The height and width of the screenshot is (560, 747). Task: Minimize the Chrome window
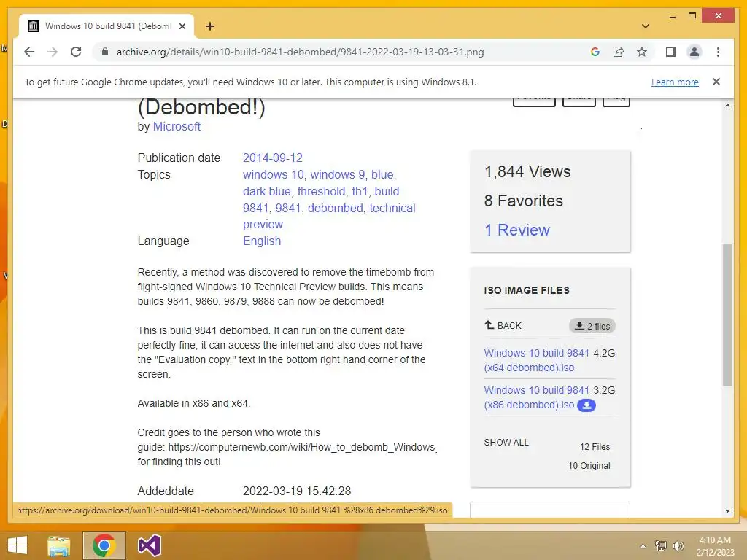pos(672,16)
